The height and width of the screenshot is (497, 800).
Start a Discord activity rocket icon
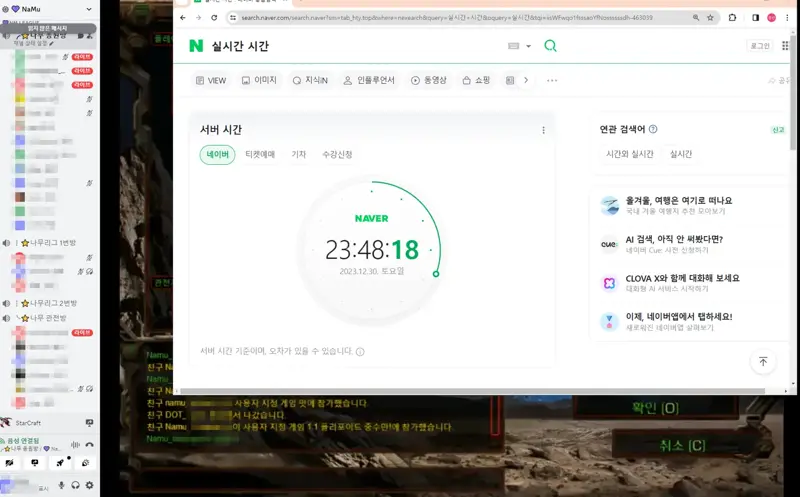click(60, 462)
